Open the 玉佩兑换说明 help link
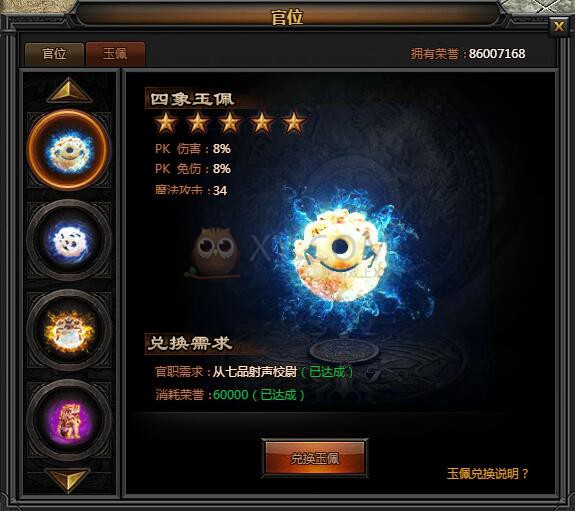The image size is (575, 511). 487,474
